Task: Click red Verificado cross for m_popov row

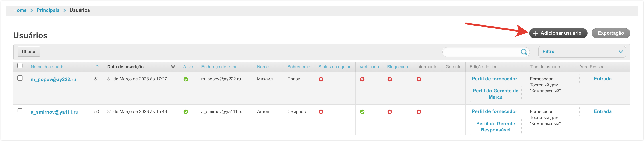Action: [x=362, y=79]
